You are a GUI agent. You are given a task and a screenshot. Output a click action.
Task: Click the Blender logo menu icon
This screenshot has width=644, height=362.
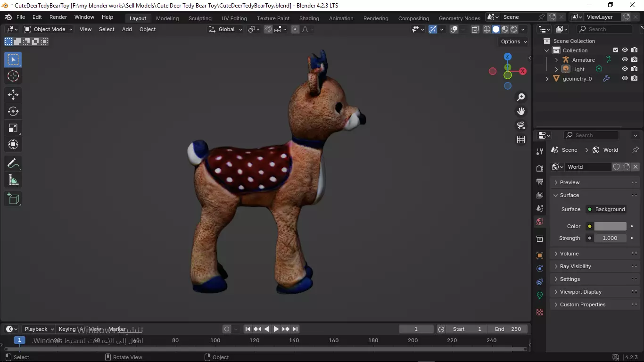click(x=8, y=17)
